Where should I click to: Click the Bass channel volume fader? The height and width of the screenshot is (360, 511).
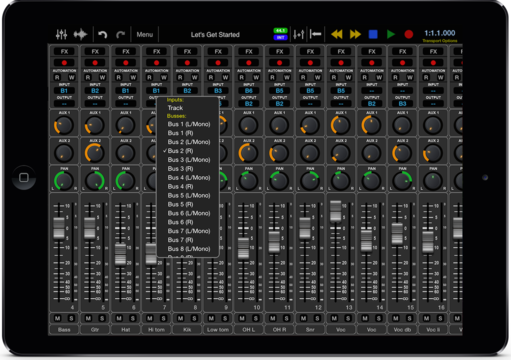[x=59, y=228]
